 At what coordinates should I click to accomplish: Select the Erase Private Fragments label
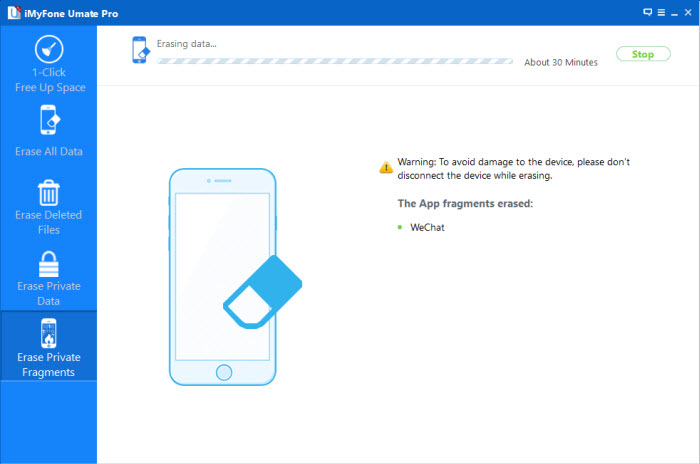coord(49,364)
